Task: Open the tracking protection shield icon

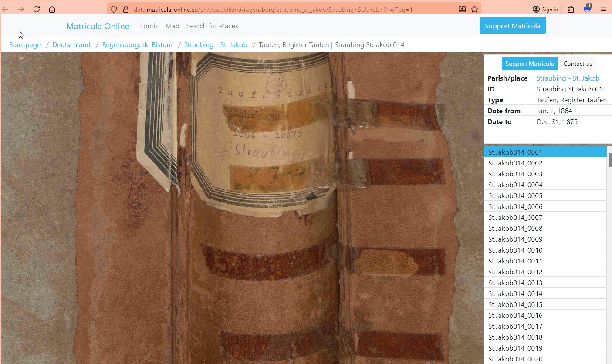Action: click(114, 9)
